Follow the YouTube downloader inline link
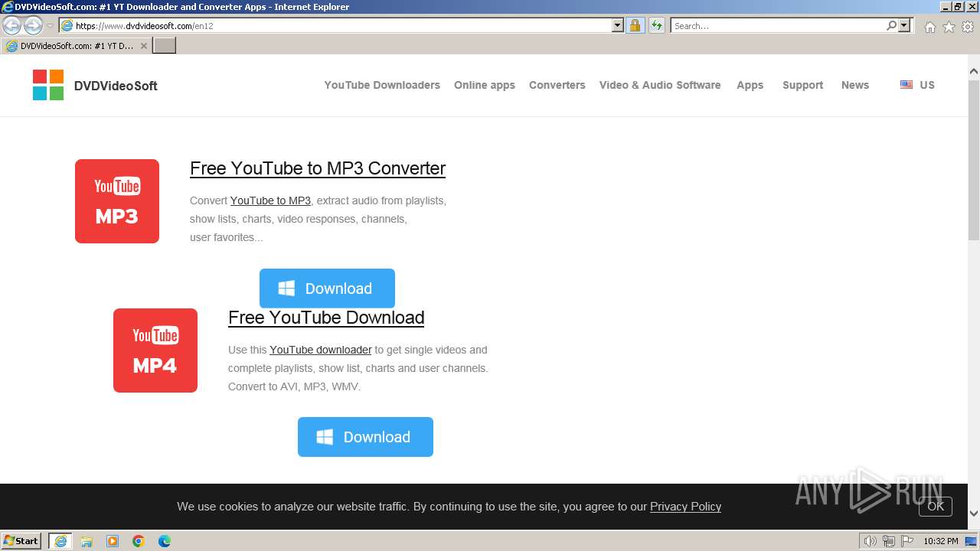Screen dimensions: 980x551 (x=321, y=350)
